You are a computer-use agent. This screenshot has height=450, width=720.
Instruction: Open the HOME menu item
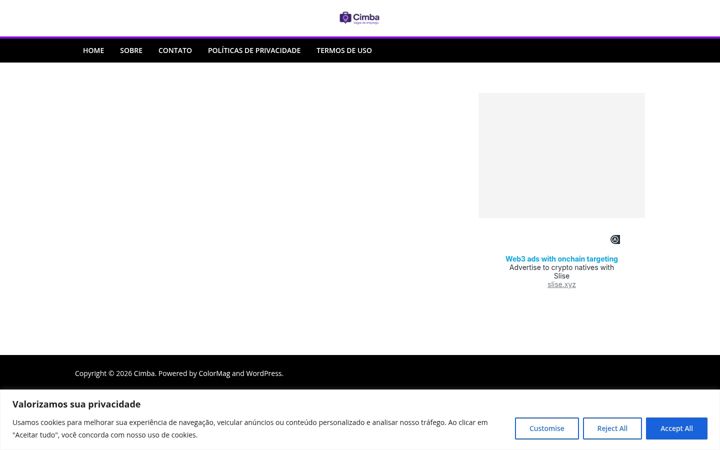pos(93,51)
